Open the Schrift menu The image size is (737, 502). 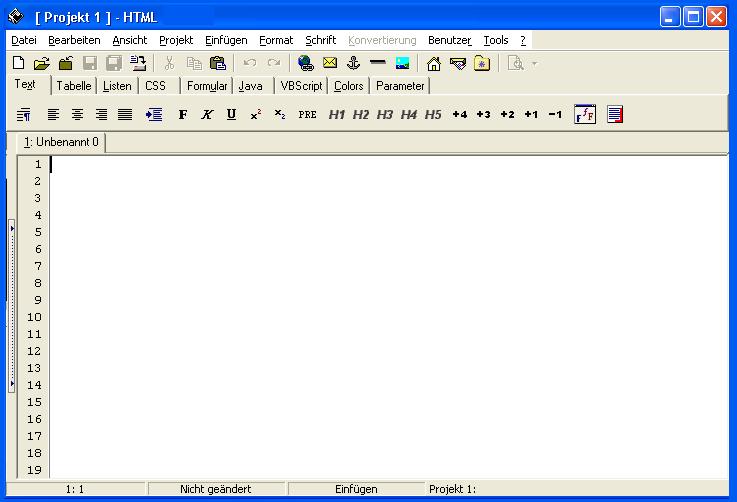tap(321, 40)
